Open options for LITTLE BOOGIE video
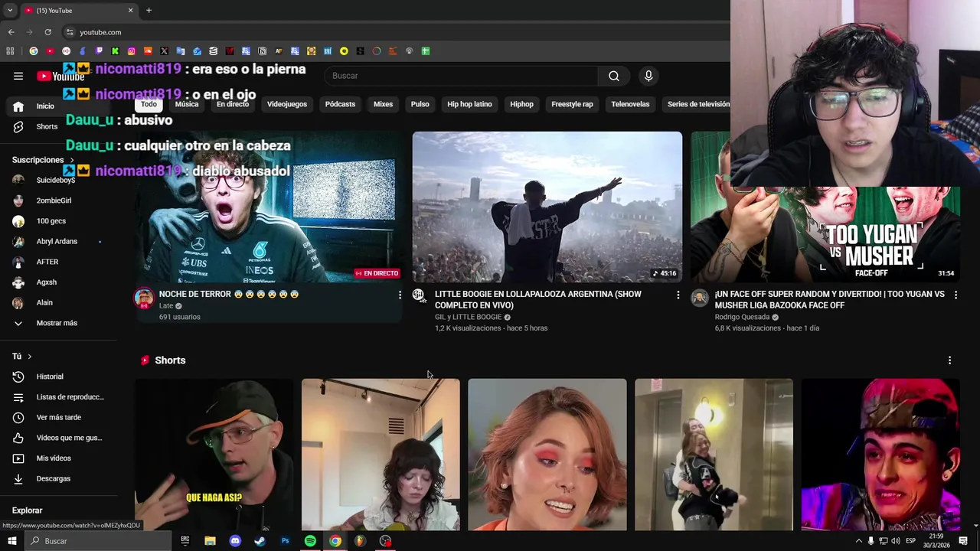The image size is (980, 551). (678, 295)
